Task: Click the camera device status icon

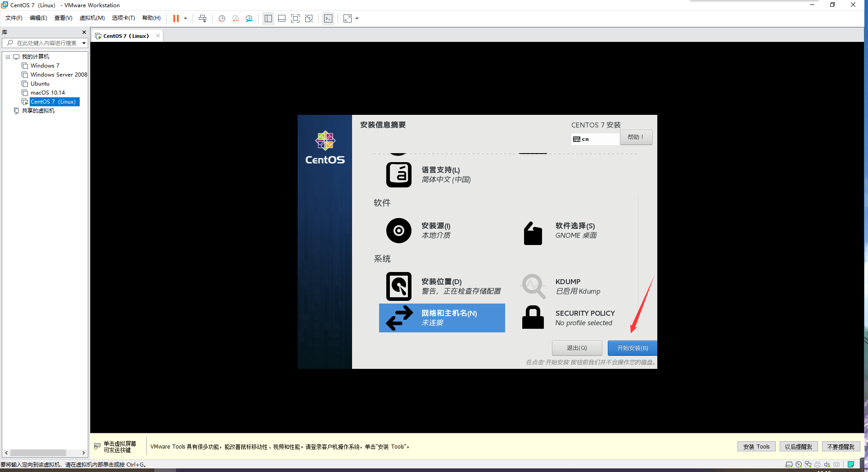Action: pos(836,465)
